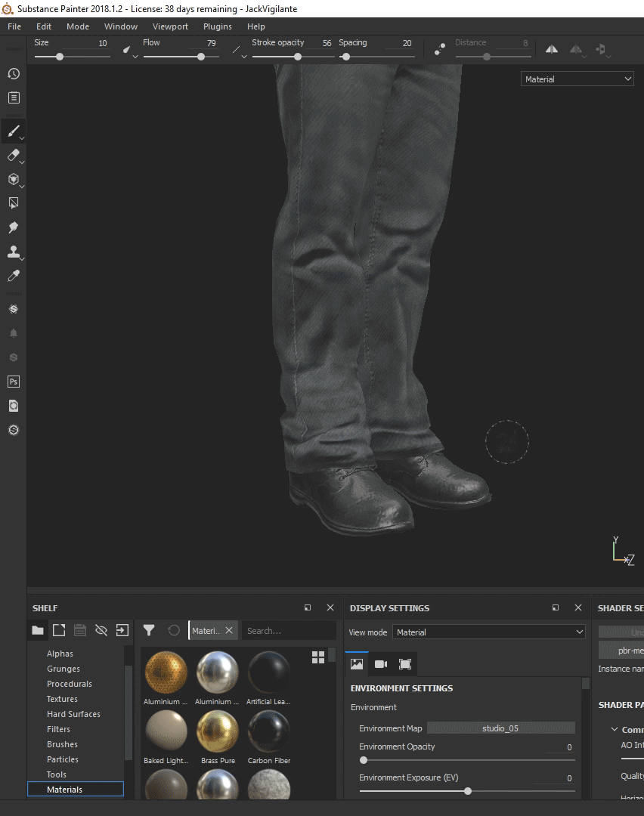Image resolution: width=644 pixels, height=816 pixels.
Task: Open the History panel icon
Action: pyautogui.click(x=13, y=73)
